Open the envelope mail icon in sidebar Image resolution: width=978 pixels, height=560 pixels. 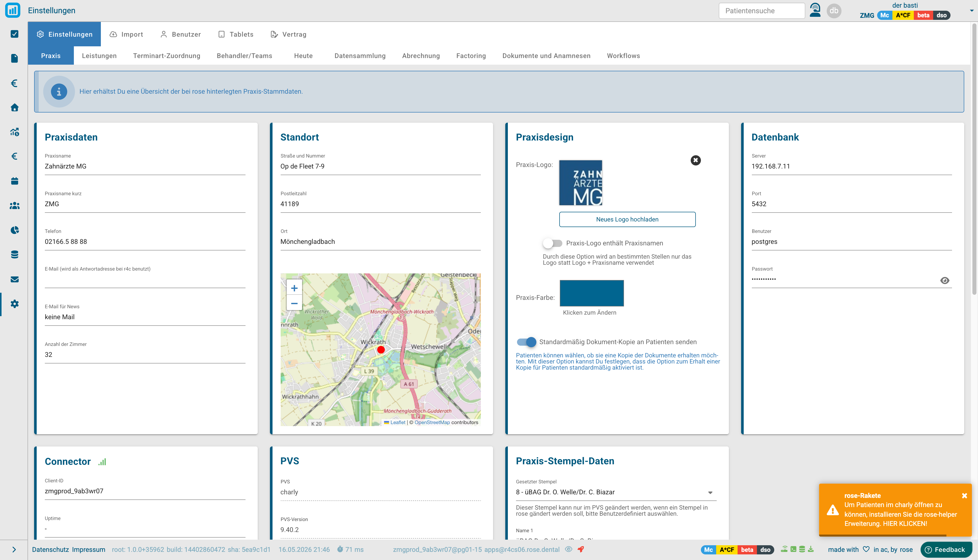(x=15, y=279)
